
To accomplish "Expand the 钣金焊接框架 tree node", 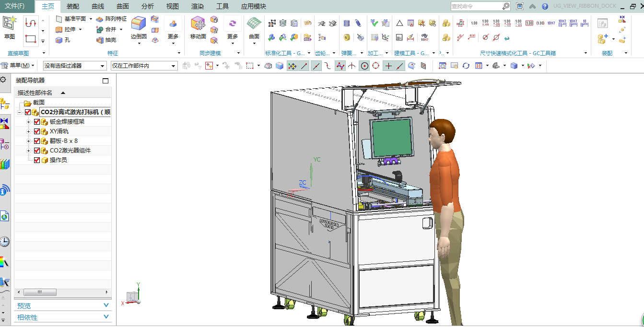I will pos(29,122).
